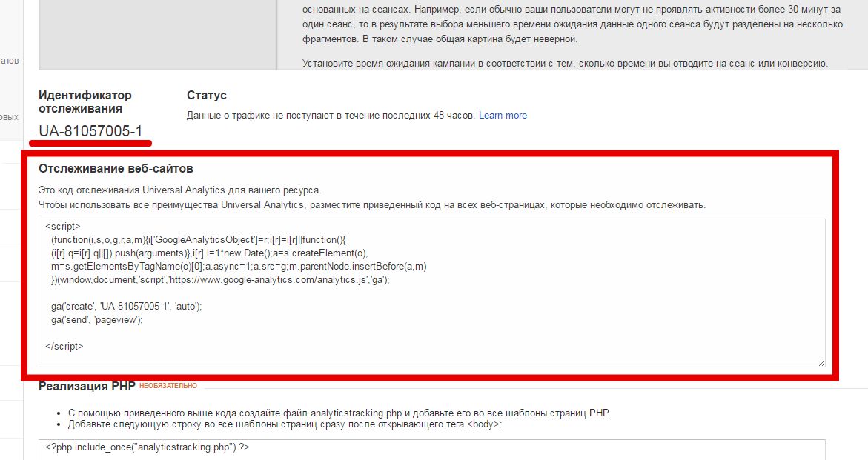
Task: Click the line ga('send', 'pageview');
Action: pyautogui.click(x=97, y=319)
